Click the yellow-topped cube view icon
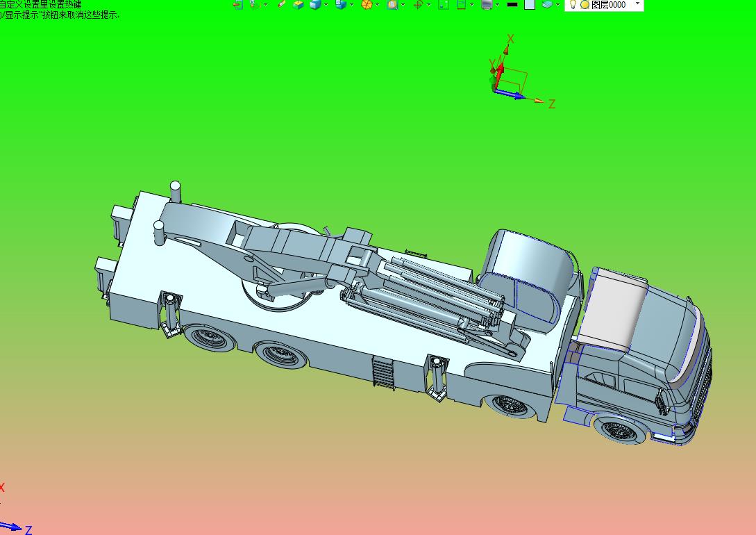Screen dimensions: 756x535 point(299,5)
